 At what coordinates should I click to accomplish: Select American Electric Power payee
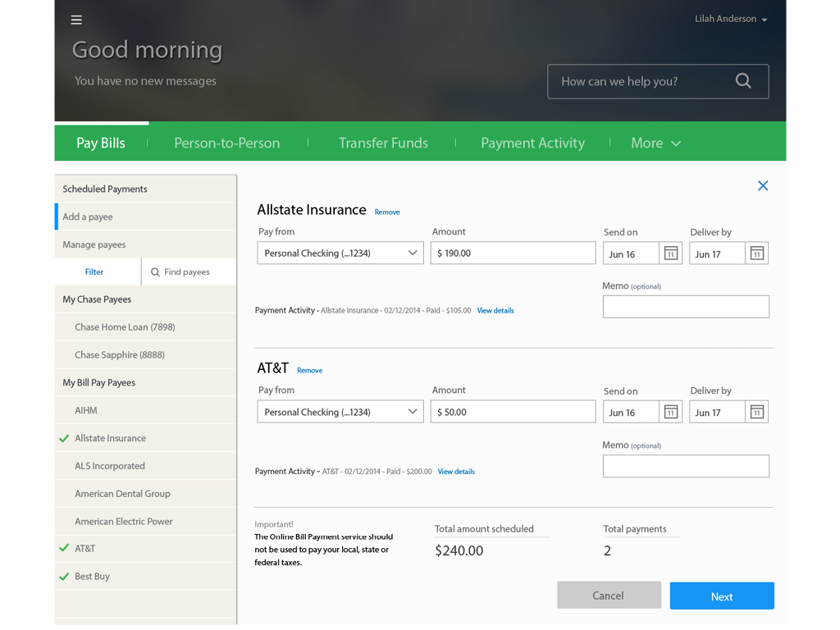coord(145,521)
